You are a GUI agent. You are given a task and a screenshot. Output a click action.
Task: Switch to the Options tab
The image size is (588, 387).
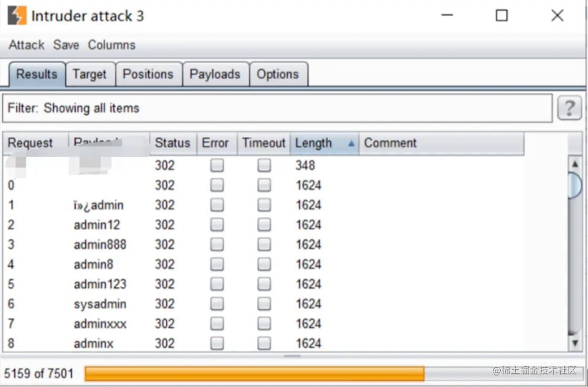(278, 74)
